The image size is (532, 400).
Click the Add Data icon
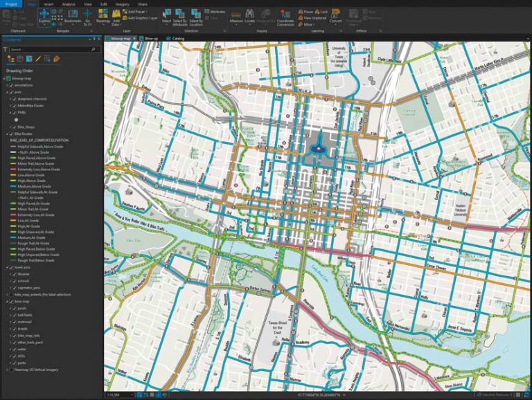pyautogui.click(x=116, y=17)
